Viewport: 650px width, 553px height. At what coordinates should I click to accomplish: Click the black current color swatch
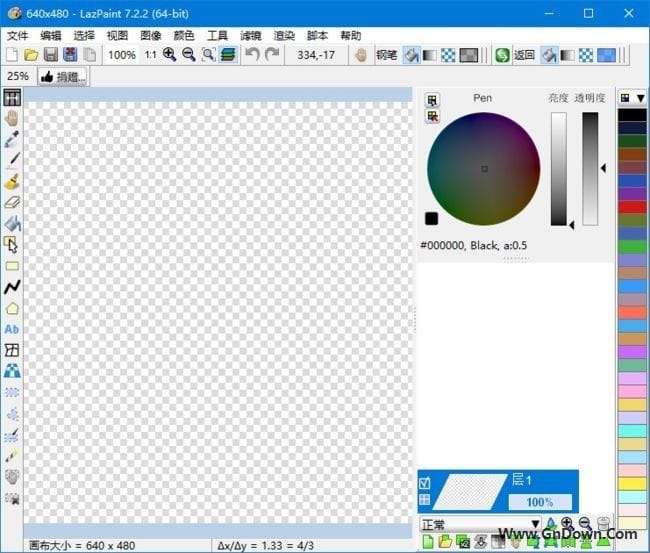click(x=431, y=218)
